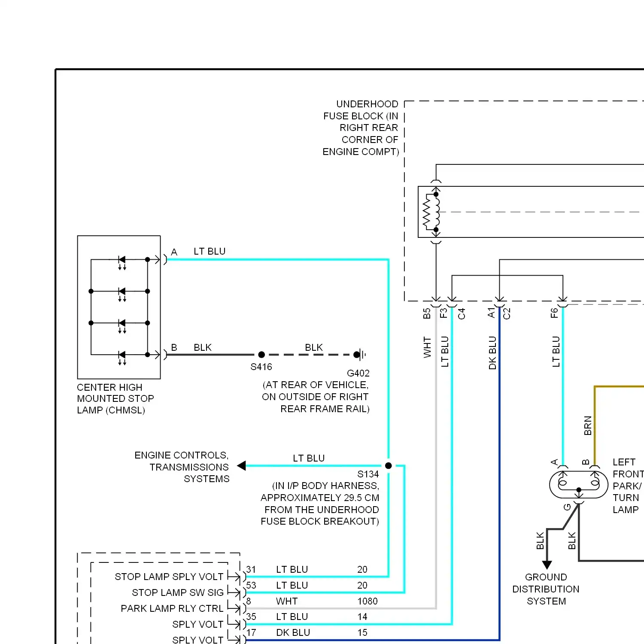Select pin number 17
The height and width of the screenshot is (644, 644).
(x=251, y=632)
